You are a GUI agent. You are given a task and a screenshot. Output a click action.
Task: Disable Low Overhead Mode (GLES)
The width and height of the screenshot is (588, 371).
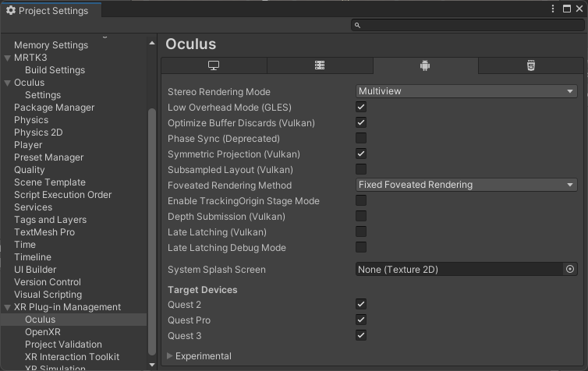(361, 108)
